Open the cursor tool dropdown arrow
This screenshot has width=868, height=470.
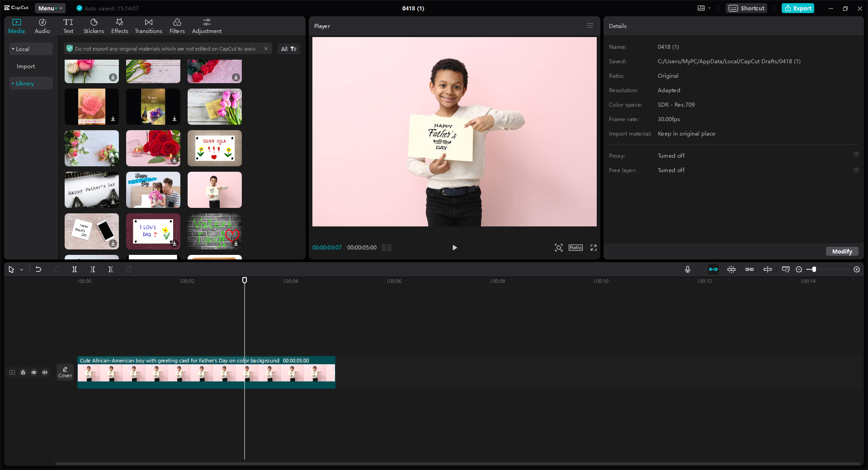pyautogui.click(x=20, y=270)
